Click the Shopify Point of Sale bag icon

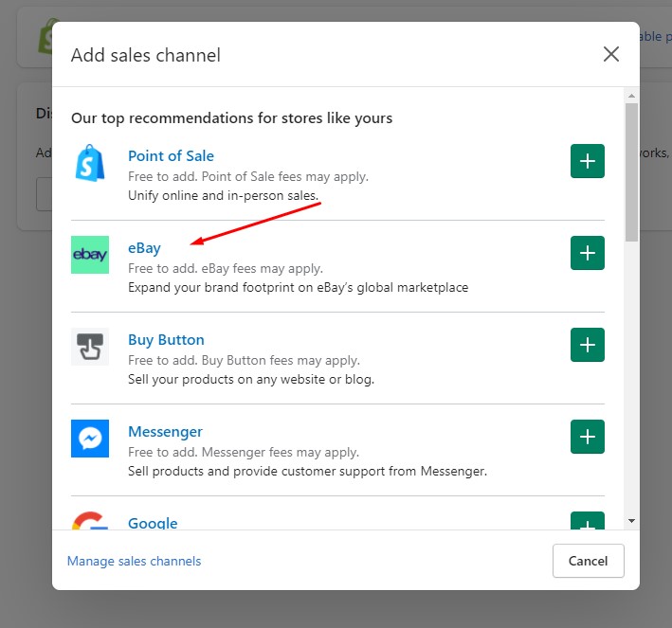pos(90,163)
